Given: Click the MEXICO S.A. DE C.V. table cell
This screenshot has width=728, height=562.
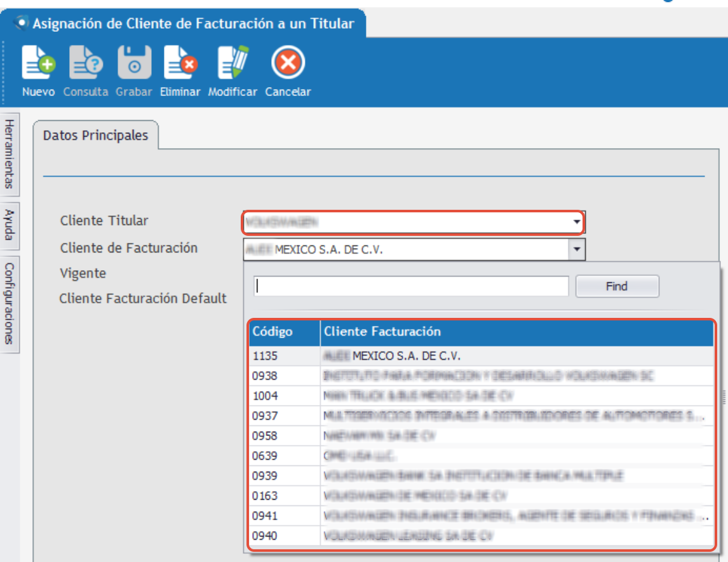Looking at the screenshot, I should click(516, 356).
